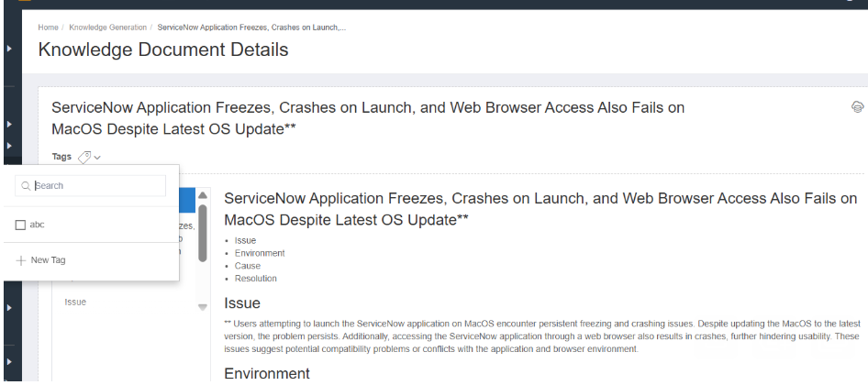Viewport: 868px width, 385px height.
Task: Open the Tags dropdown chevron
Action: tap(97, 158)
